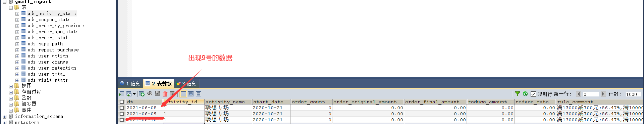Select the ads_order_total table
Screen dimensions: 644x124
(x=48, y=38)
